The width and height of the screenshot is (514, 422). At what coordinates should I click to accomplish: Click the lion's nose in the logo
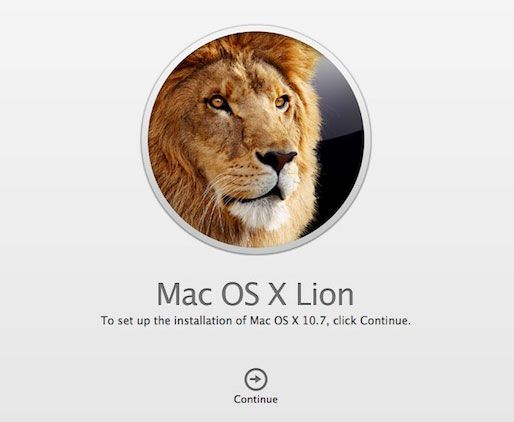click(276, 160)
